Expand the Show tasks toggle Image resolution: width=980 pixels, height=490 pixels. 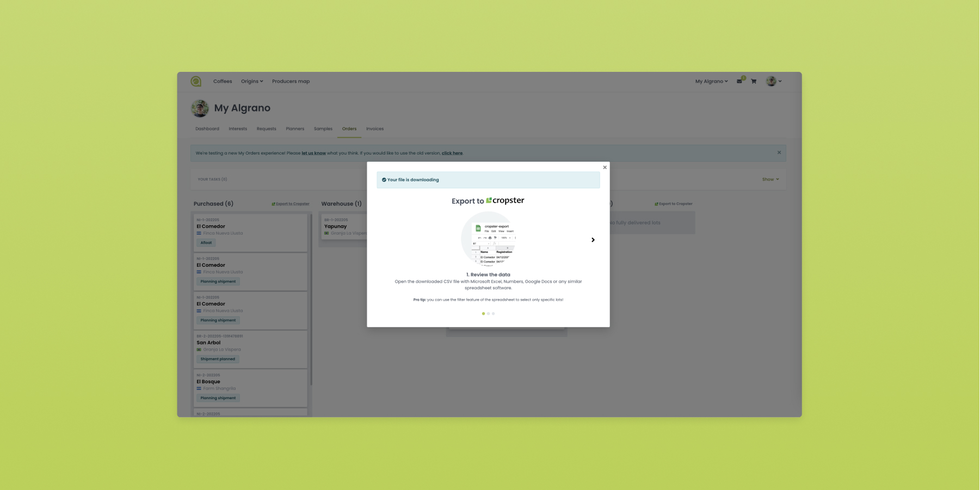[771, 179]
